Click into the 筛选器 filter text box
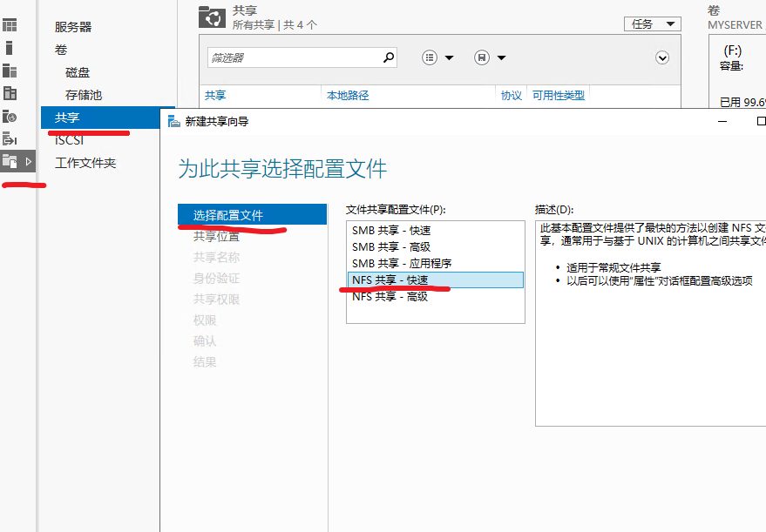 [293, 57]
